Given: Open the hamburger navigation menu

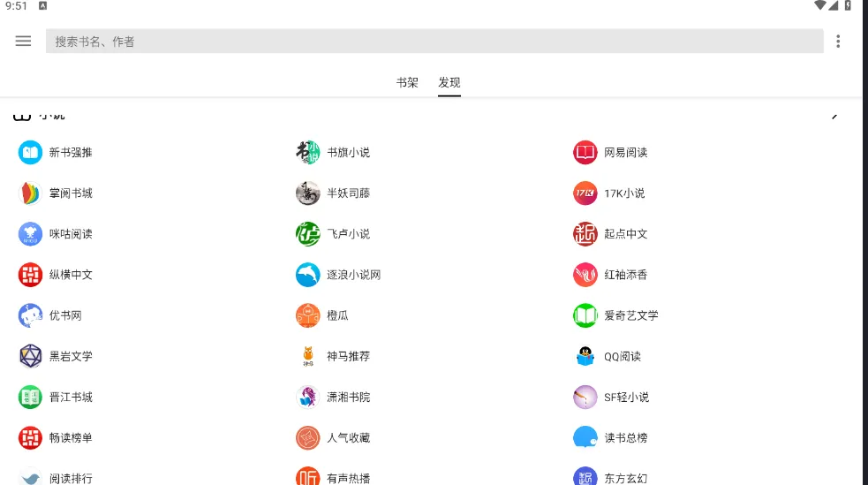Looking at the screenshot, I should pyautogui.click(x=23, y=41).
